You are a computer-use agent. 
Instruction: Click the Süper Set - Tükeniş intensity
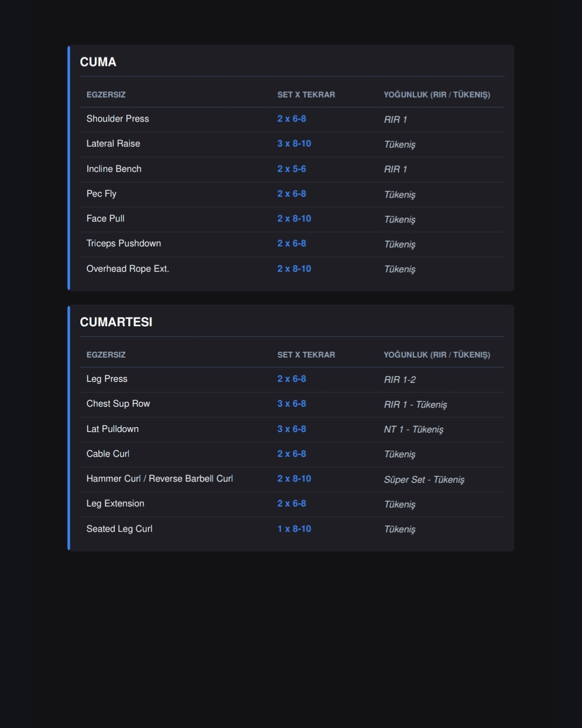pos(424,479)
